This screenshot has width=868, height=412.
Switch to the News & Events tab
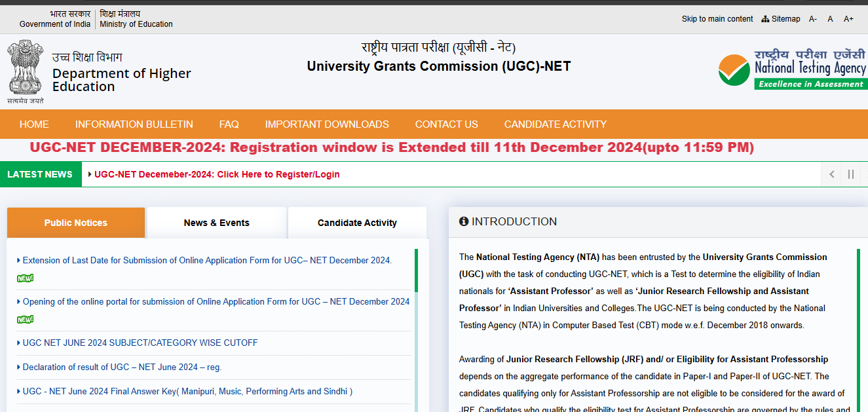pyautogui.click(x=217, y=223)
